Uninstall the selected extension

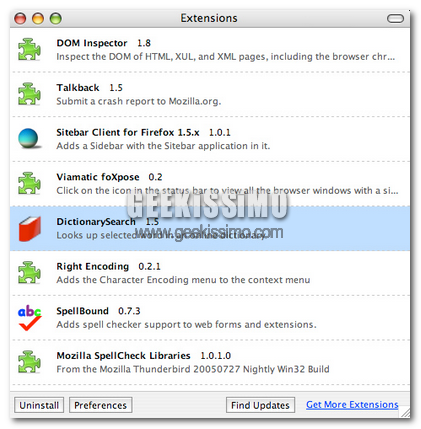tap(39, 405)
